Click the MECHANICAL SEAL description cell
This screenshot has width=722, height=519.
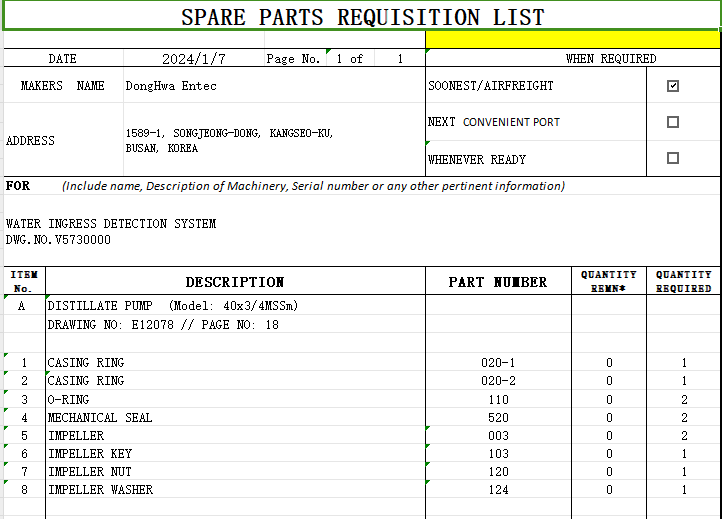click(100, 417)
